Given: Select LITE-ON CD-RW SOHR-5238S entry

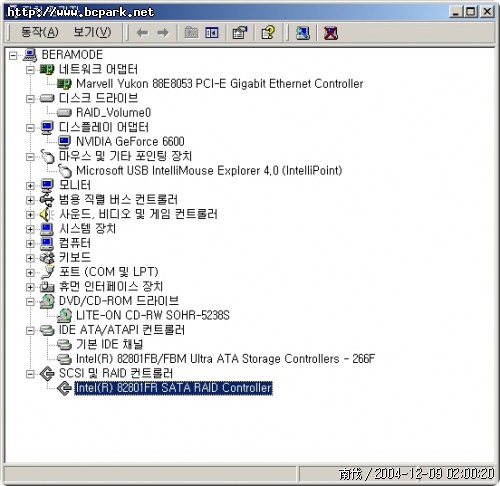Looking at the screenshot, I should coord(153,315).
